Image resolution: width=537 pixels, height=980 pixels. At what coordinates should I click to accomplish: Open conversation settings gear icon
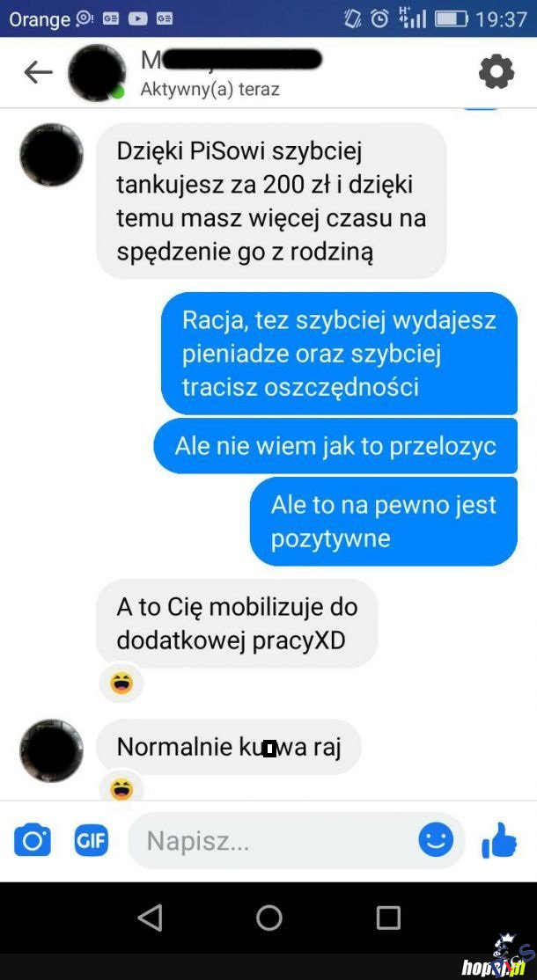pos(497,71)
